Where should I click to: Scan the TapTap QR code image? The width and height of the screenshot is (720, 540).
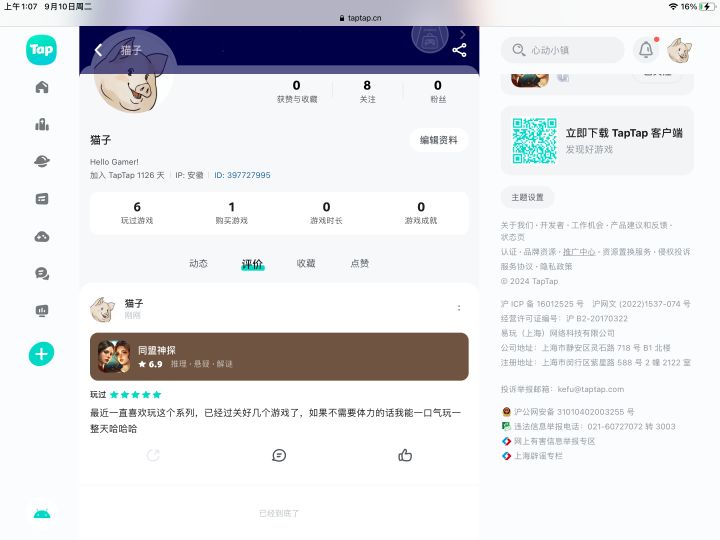click(534, 141)
